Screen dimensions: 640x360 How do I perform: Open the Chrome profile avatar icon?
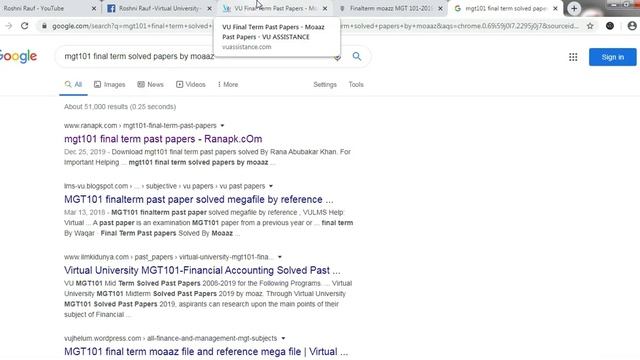[632, 26]
